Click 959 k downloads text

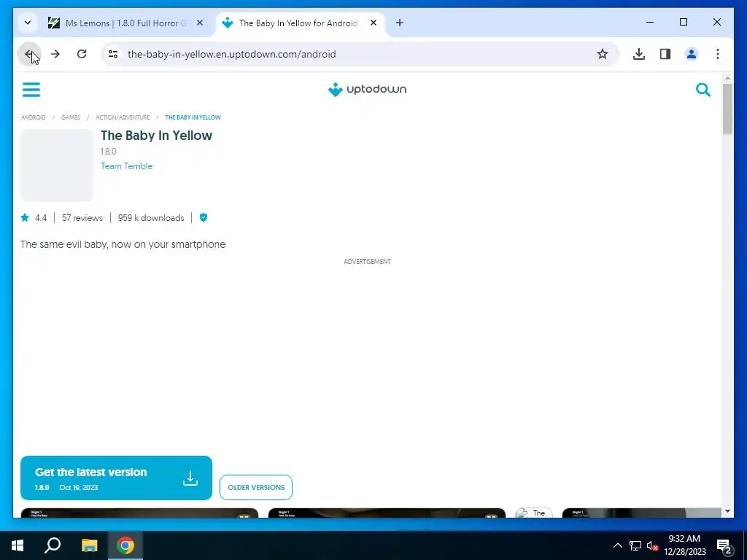pyautogui.click(x=151, y=217)
